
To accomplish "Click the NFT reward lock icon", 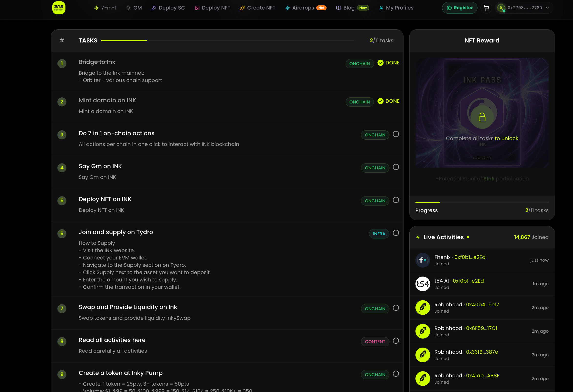I will tap(482, 117).
